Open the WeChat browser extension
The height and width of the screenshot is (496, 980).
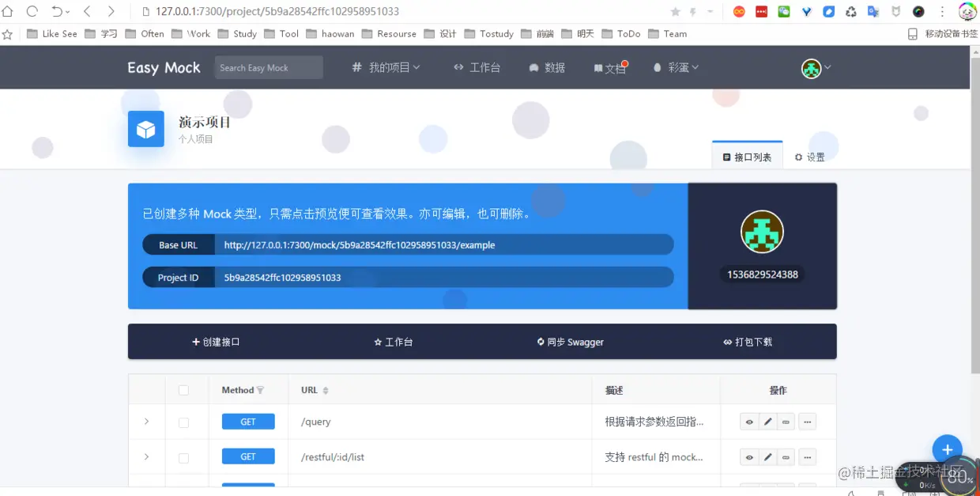(783, 12)
